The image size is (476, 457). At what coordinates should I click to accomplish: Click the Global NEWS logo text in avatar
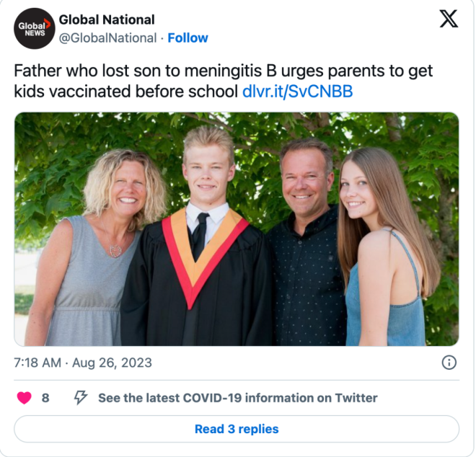coord(34,29)
